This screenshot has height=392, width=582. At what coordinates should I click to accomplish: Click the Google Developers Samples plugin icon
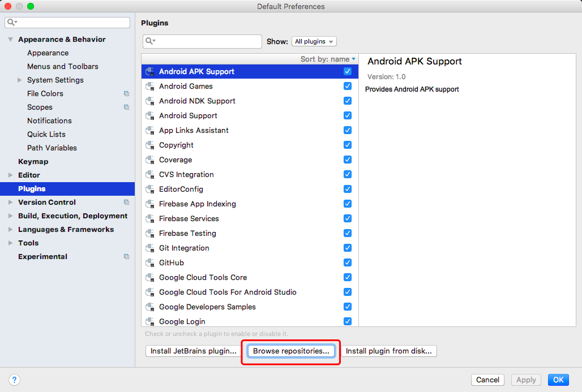point(150,307)
